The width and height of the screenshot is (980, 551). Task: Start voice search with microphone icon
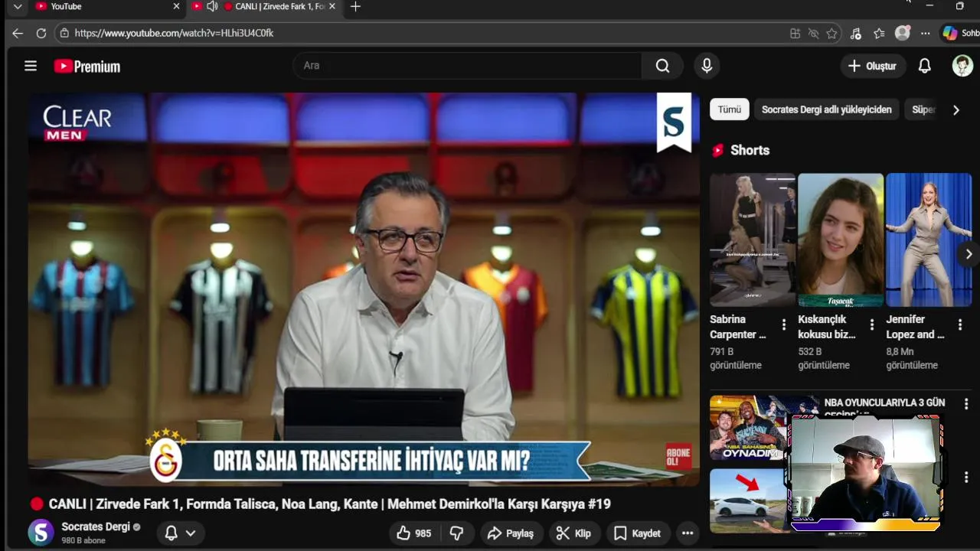707,66
